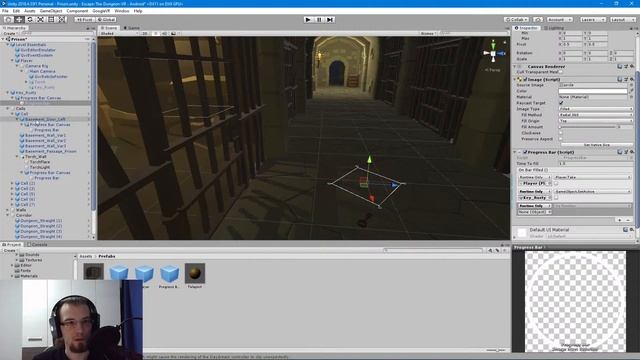Pick color with eyedropper icon
The image size is (640, 360).
tap(631, 91)
